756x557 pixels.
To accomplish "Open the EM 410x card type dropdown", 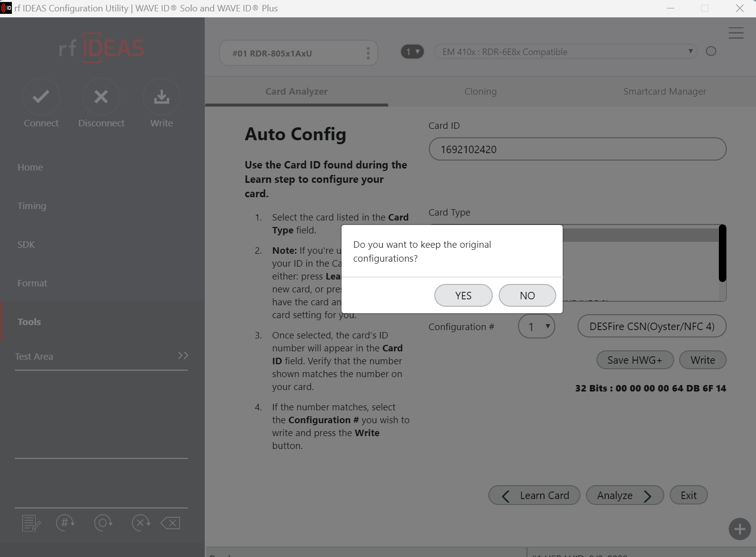I will 565,52.
